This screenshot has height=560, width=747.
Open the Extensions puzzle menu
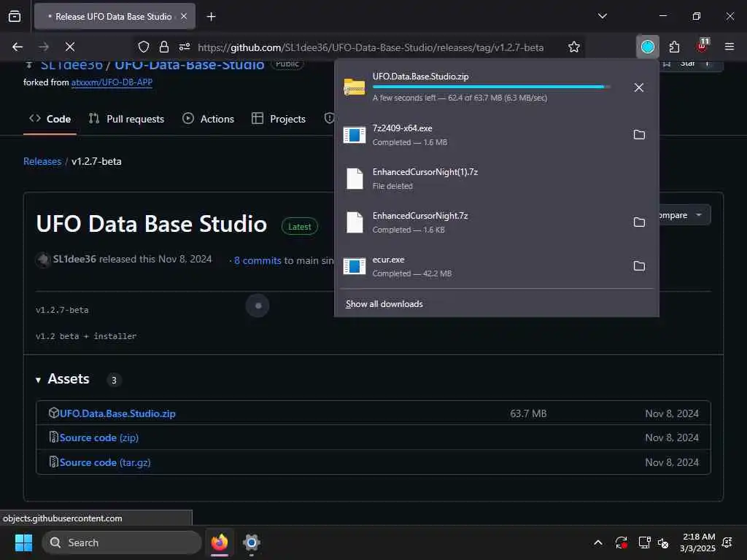[674, 47]
